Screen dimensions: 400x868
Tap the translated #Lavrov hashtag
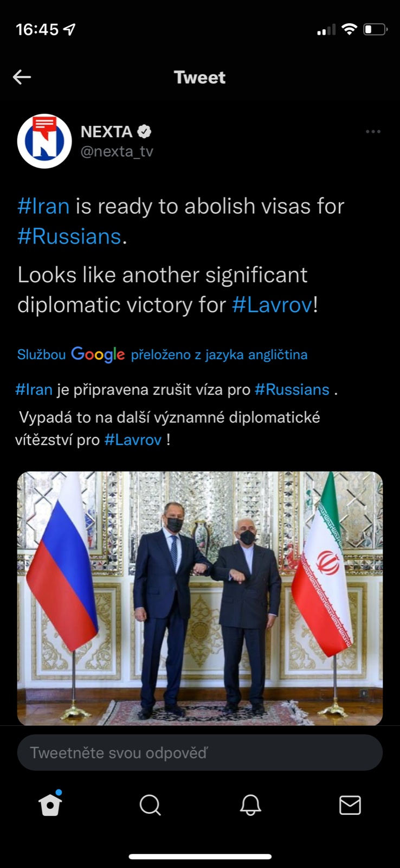click(133, 439)
